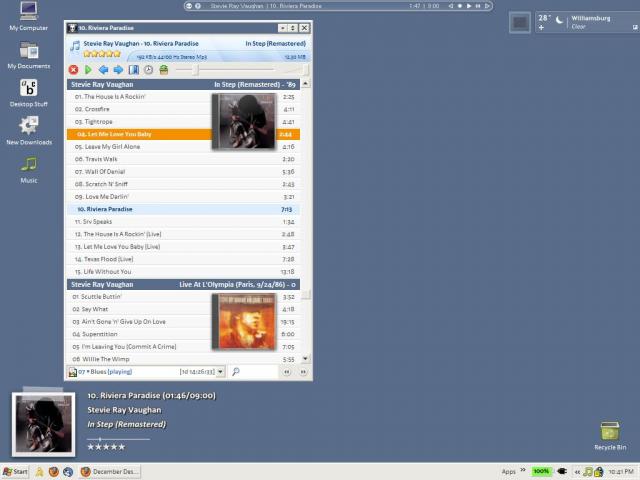Image resolution: width=640 pixels, height=480 pixels.
Task: Select track 11. Srv Speaks
Action: [x=183, y=222]
